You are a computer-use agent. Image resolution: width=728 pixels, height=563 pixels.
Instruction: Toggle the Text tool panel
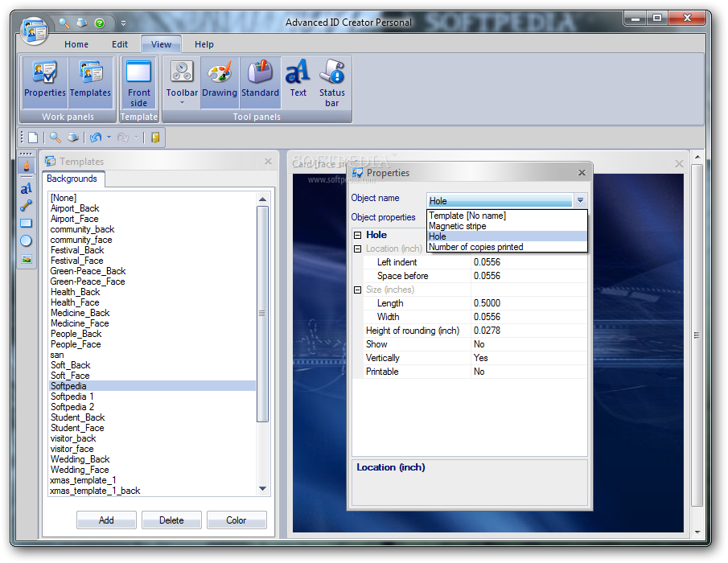(298, 83)
